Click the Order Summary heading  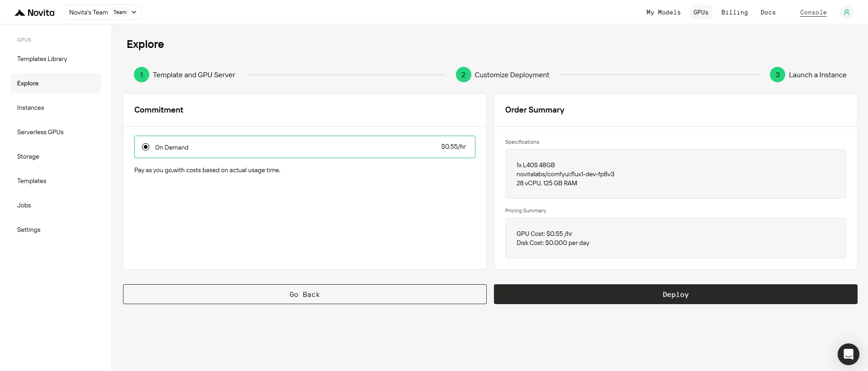click(535, 110)
